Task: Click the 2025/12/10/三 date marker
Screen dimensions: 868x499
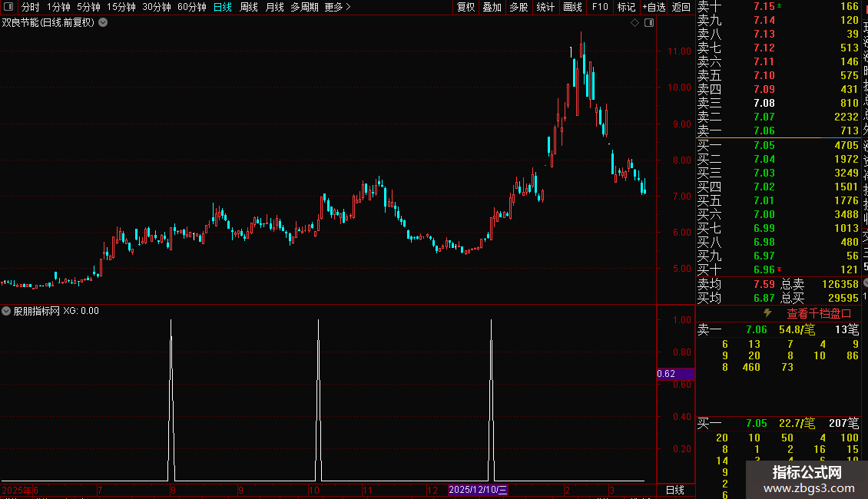Action: 478,490
